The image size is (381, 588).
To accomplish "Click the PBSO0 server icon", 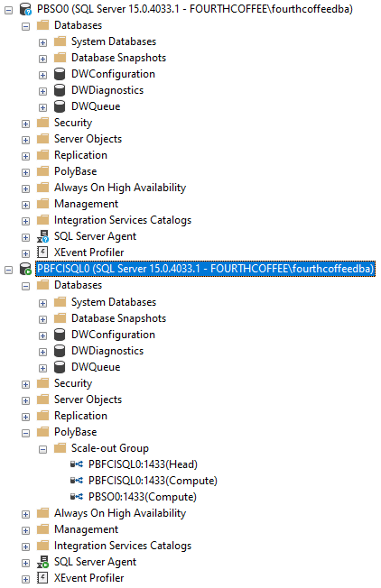I will [x=25, y=9].
